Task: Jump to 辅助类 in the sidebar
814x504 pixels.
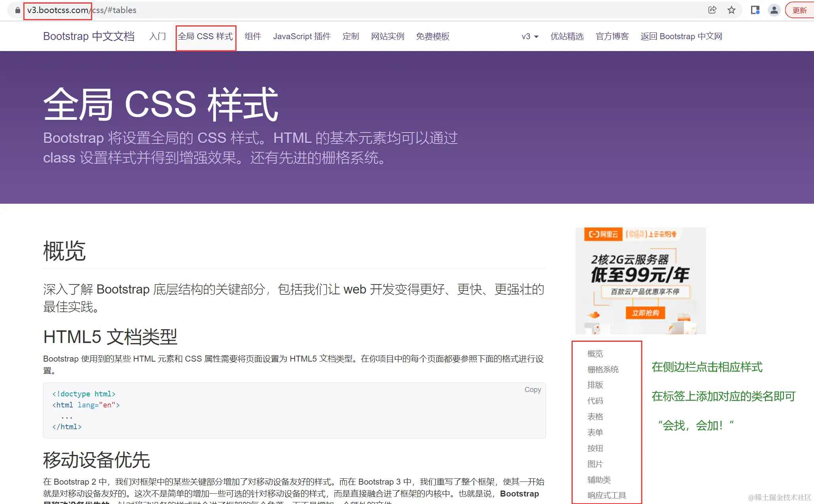Action: click(x=599, y=480)
